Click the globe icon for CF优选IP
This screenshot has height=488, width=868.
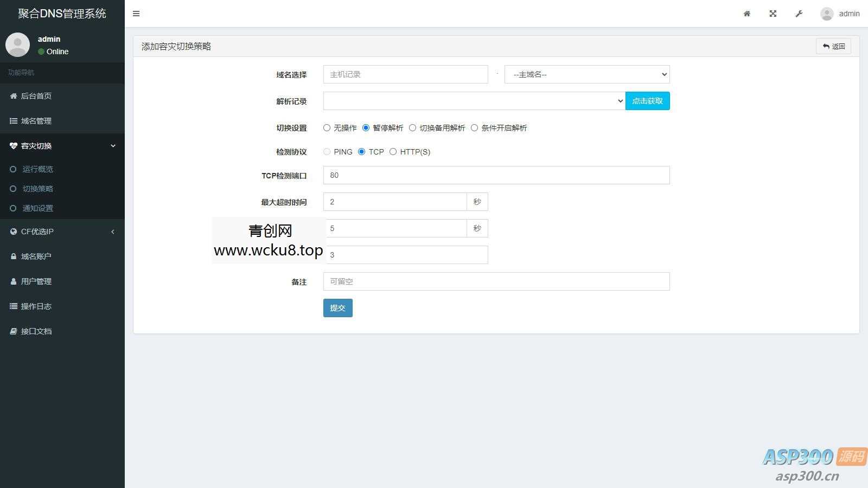tap(14, 232)
